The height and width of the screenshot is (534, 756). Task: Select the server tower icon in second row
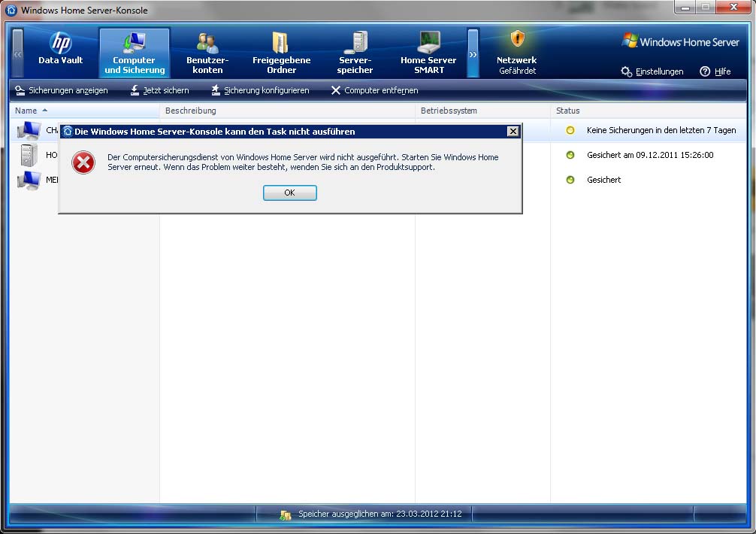click(x=29, y=155)
